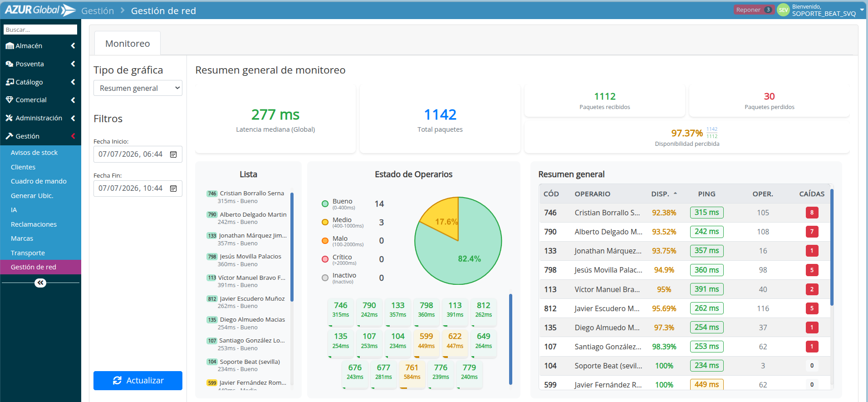The height and width of the screenshot is (402, 868).
Task: Click the Malo orange status marker
Action: click(x=325, y=241)
